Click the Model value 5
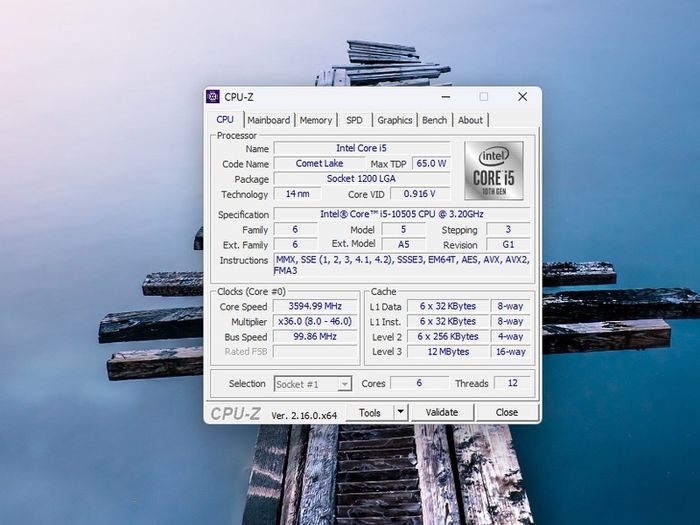Screen dimensions: 700x525 (404, 229)
